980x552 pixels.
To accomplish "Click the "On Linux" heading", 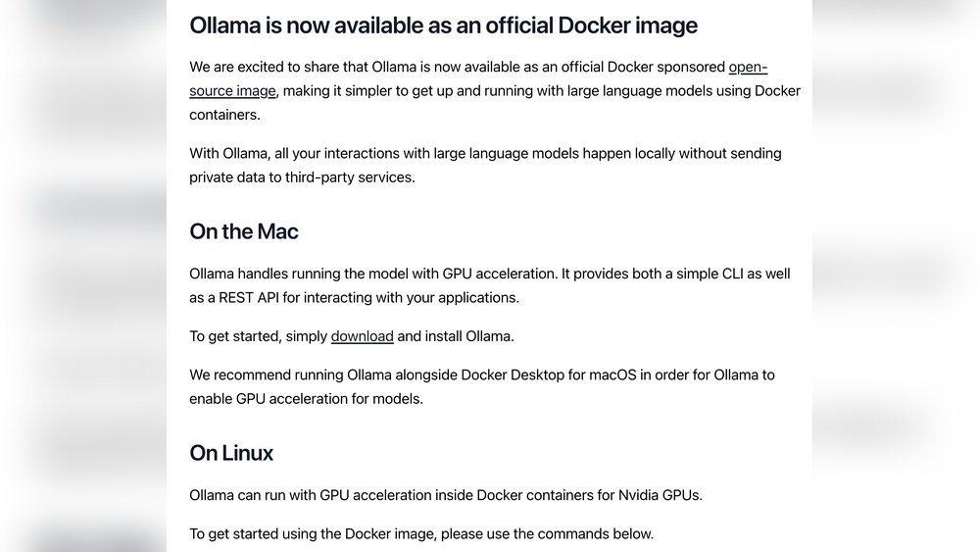I will point(231,453).
